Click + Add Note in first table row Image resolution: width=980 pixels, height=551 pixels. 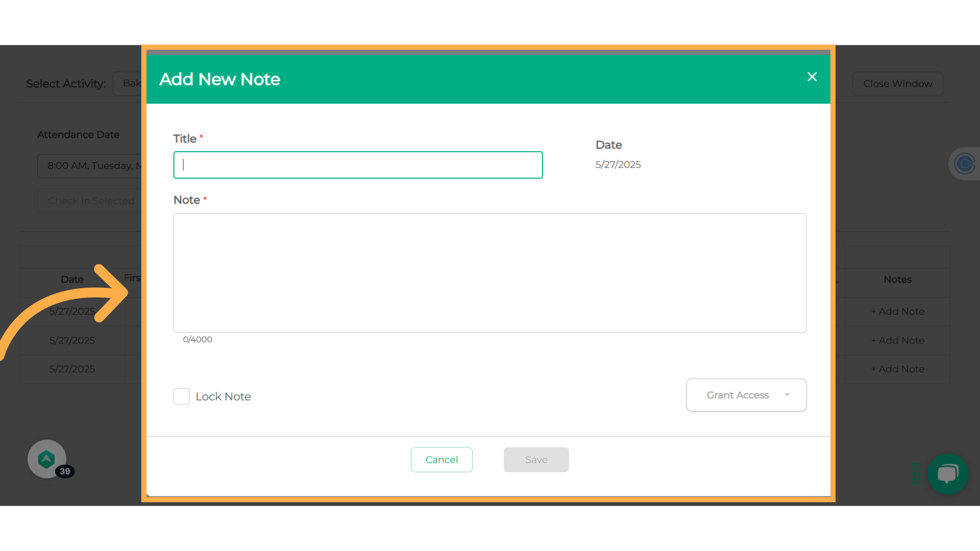[897, 311]
